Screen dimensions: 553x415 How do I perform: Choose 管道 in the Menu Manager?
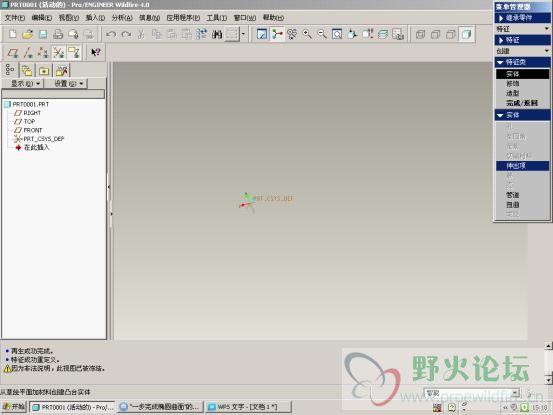(x=512, y=195)
